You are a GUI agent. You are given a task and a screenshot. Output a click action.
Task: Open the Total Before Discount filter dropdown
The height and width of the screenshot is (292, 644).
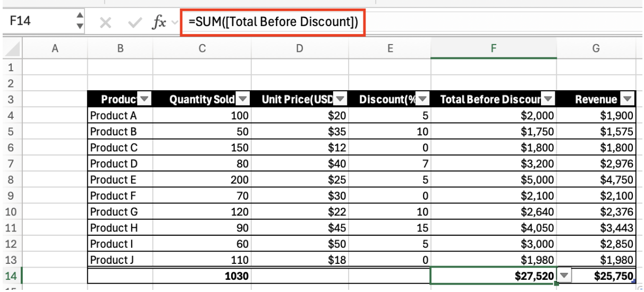pyautogui.click(x=548, y=99)
